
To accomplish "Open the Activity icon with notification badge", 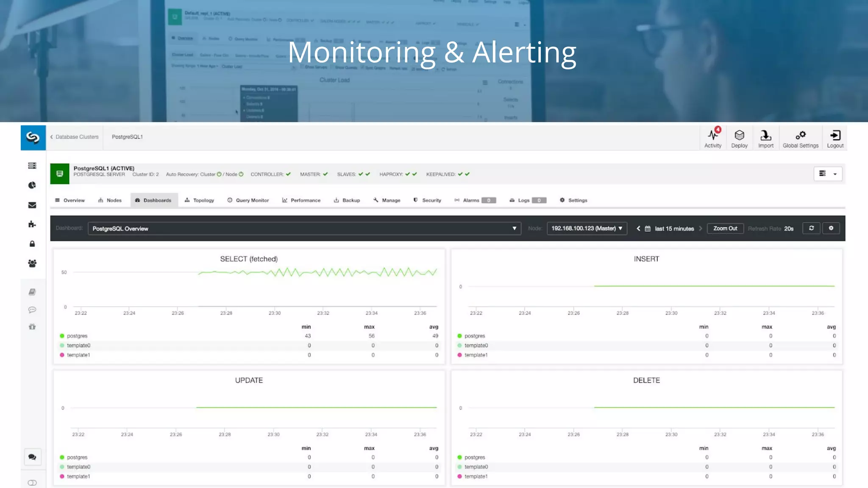I will (x=713, y=138).
